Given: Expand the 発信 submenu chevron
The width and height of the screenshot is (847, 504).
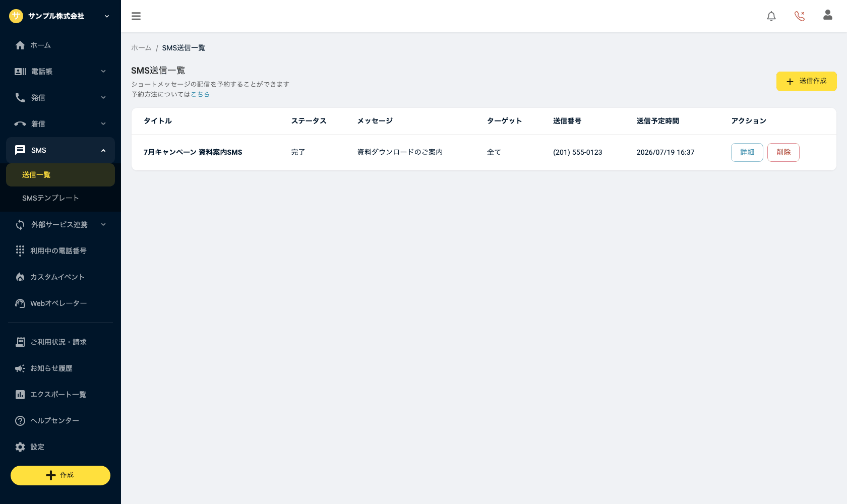Looking at the screenshot, I should click(103, 98).
